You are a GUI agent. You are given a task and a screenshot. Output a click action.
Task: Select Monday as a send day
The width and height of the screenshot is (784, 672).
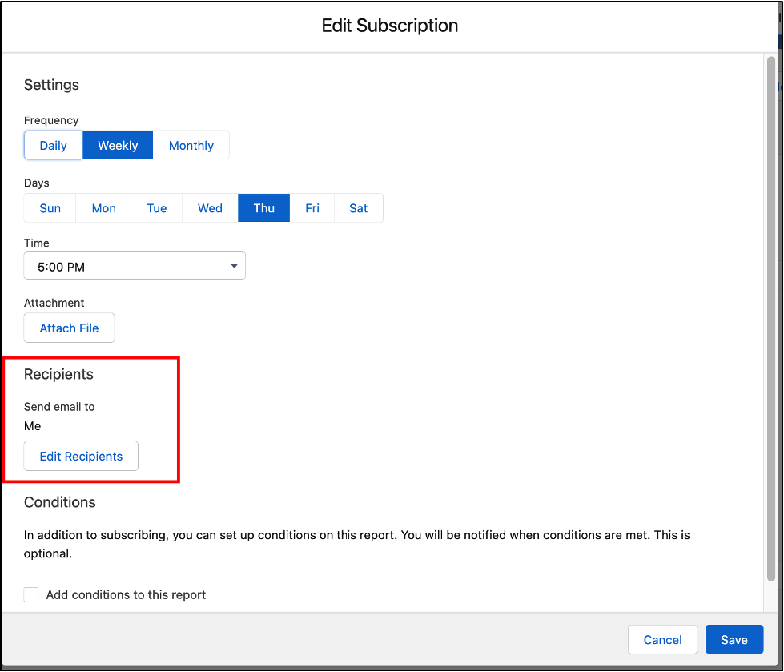103,207
